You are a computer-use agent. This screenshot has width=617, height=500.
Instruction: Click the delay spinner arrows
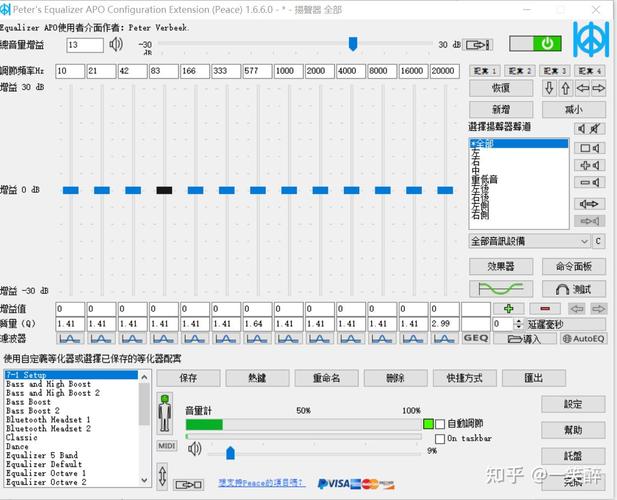[519, 324]
